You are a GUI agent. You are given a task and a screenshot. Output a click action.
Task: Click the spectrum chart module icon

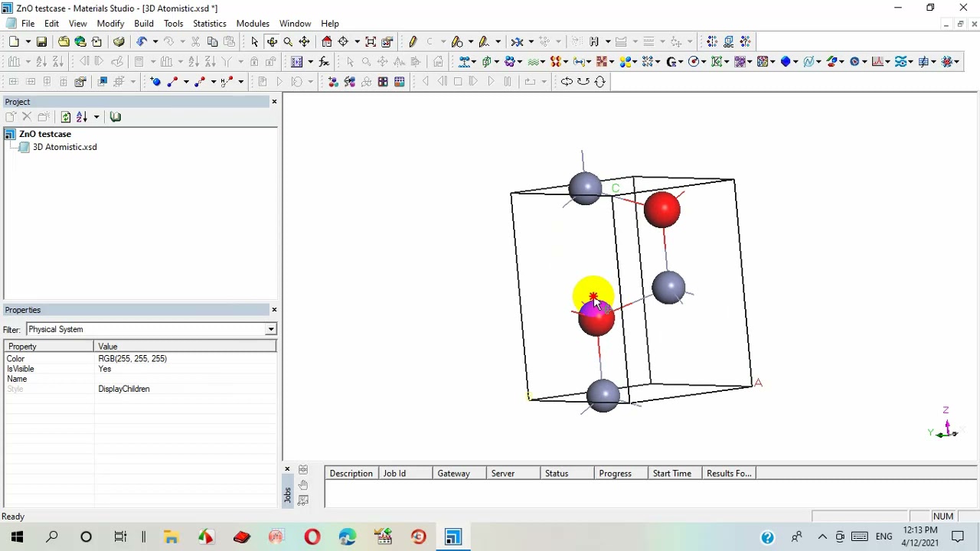tap(877, 61)
